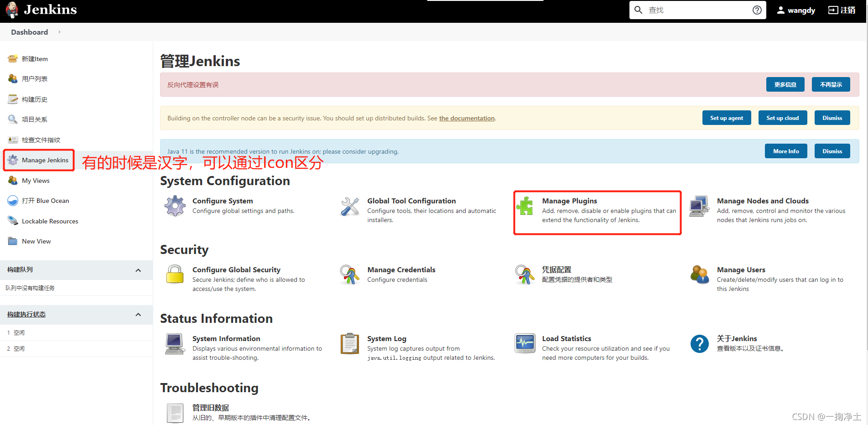The width and height of the screenshot is (868, 425).
Task: Open 用户列表 in the sidebar
Action: tap(35, 79)
